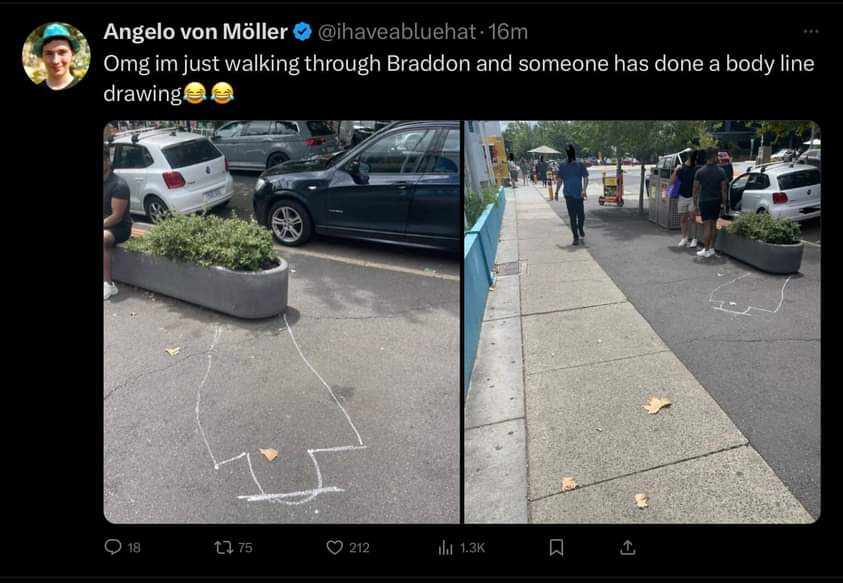
Task: Click the 1.3K views count
Action: 472,547
